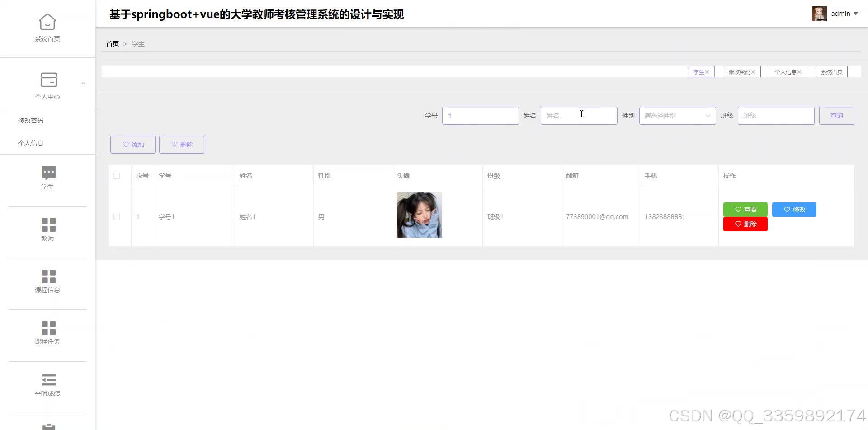Click the blue 修改 edit button
Screen dimensions: 868x430
click(x=794, y=210)
